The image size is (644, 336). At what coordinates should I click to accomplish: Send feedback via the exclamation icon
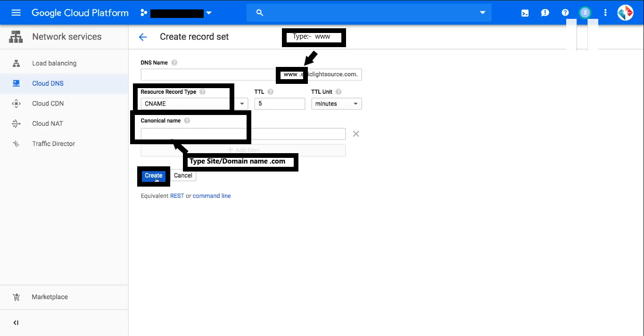545,13
